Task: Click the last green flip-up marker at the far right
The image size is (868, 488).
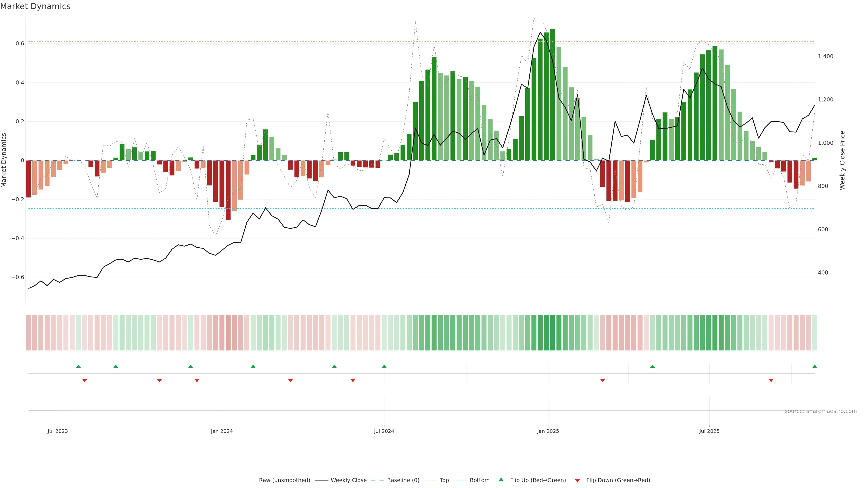Action: (814, 366)
